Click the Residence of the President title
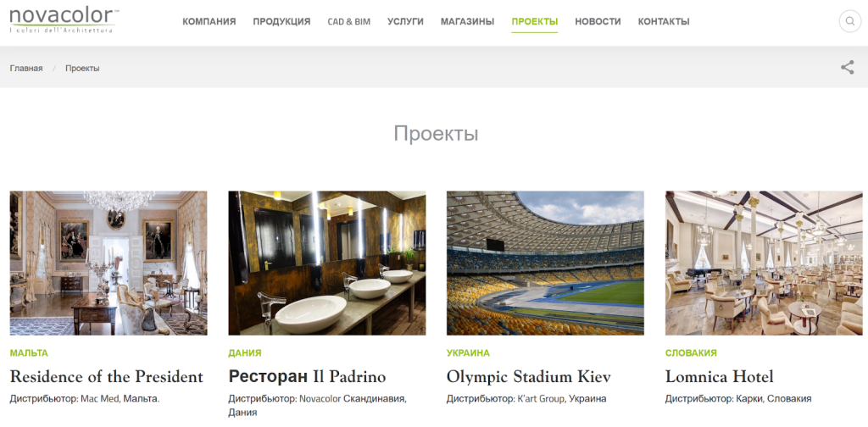This screenshot has width=868, height=427. pos(107,377)
